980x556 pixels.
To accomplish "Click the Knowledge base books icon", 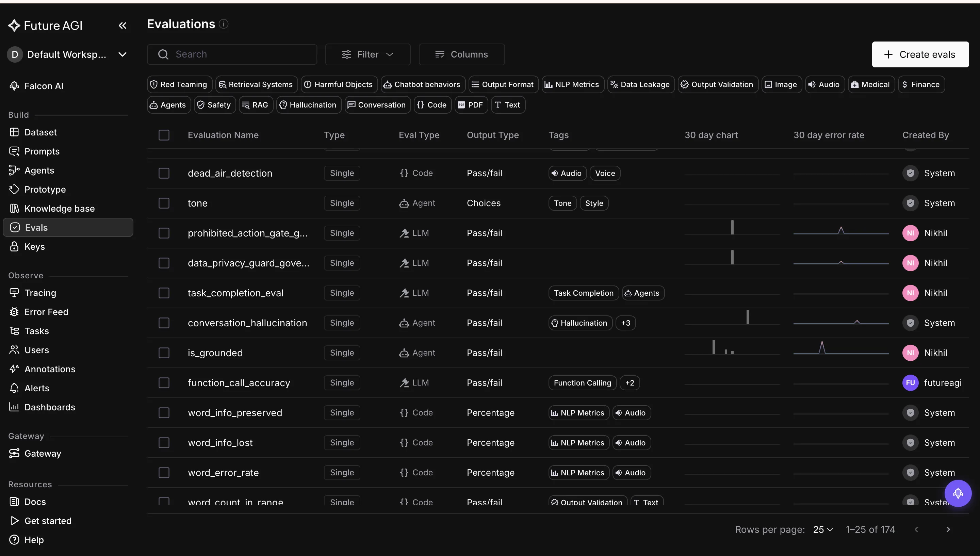I will point(14,209).
